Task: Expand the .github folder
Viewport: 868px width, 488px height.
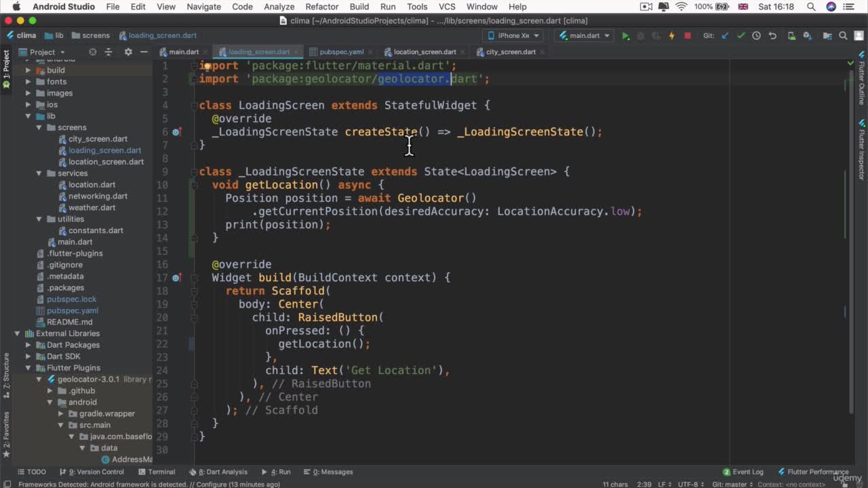Action: [50, 391]
